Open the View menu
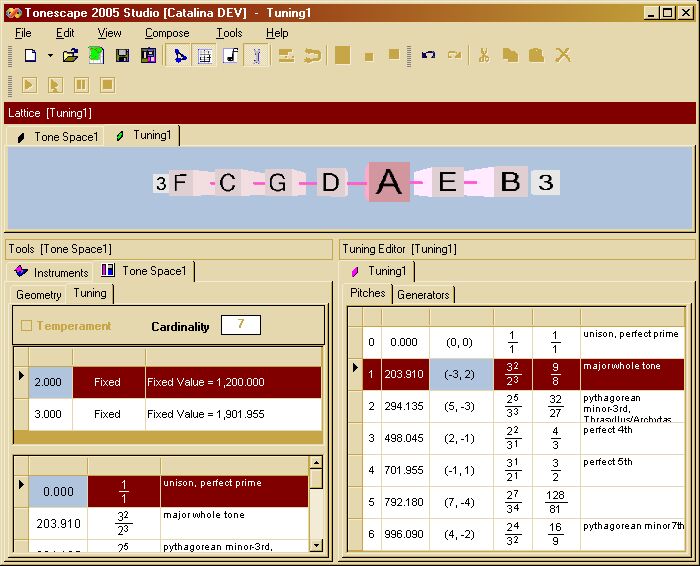Screen dimensions: 700x566 (109, 33)
